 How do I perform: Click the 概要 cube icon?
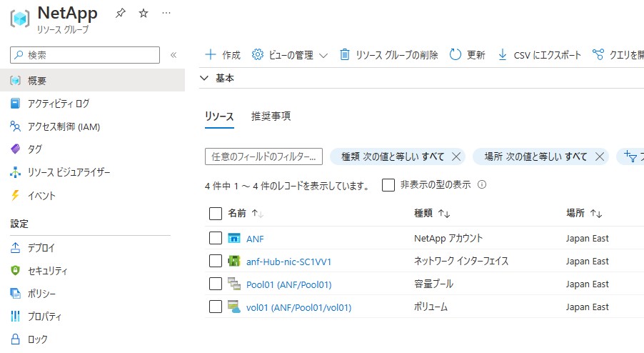point(15,81)
